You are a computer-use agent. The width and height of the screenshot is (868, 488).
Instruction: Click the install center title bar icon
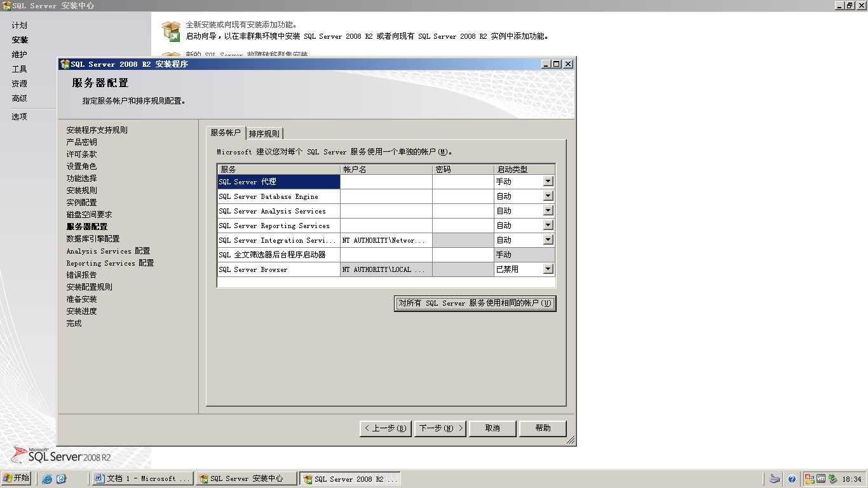6,5
